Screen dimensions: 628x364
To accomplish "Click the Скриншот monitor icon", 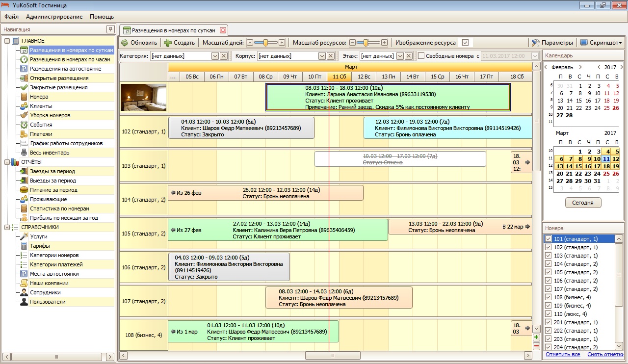I will [x=583, y=43].
